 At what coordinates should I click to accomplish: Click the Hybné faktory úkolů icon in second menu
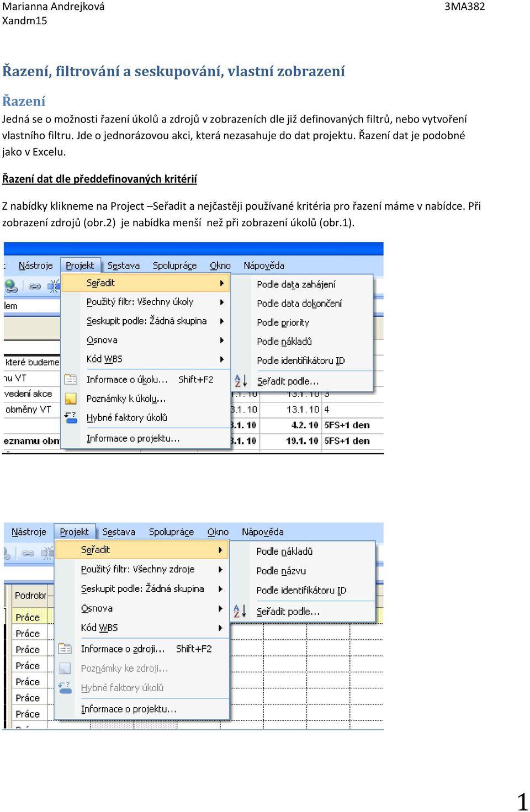click(x=65, y=688)
